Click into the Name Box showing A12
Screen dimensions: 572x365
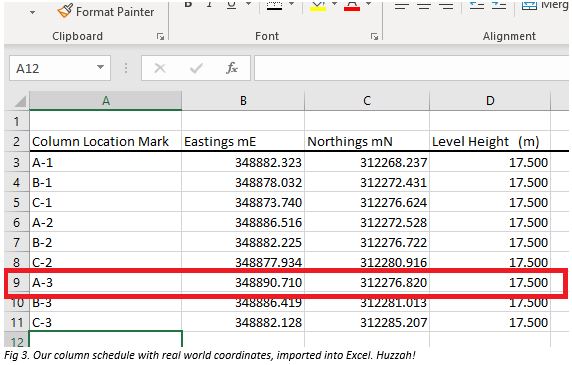[x=53, y=68]
